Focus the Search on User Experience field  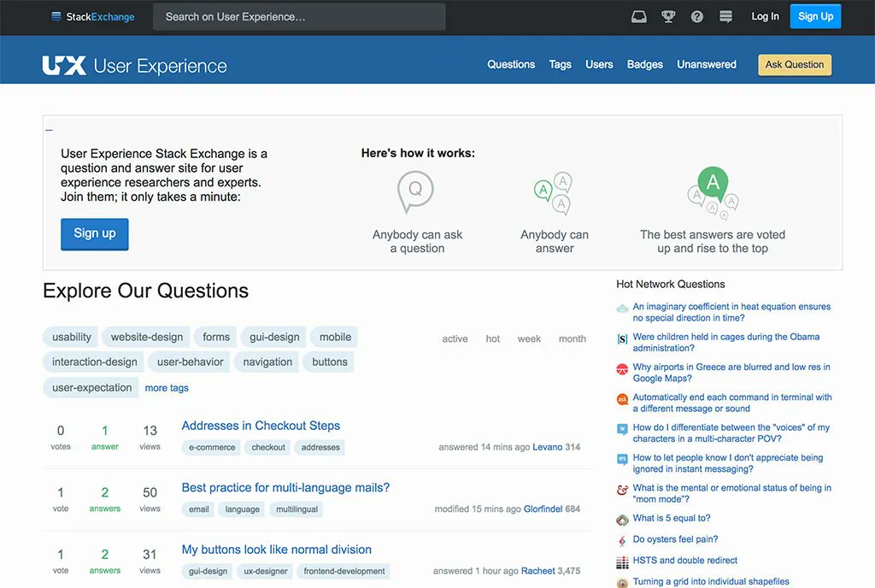pos(299,17)
